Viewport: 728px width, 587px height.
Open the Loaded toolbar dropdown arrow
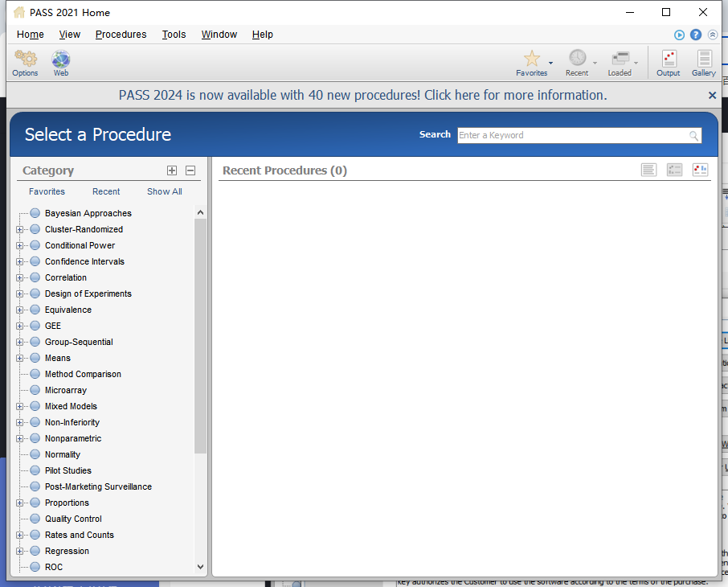(x=636, y=63)
